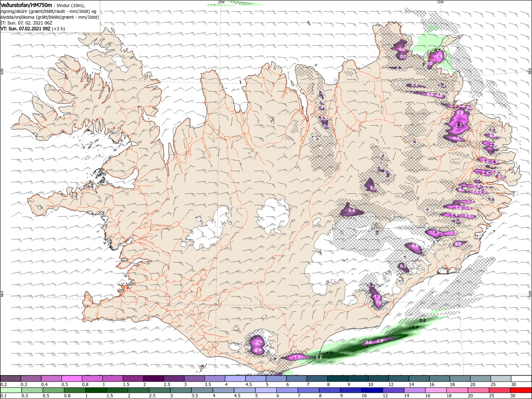Pick the 20 mm salmon pink rain swatch
The height and width of the screenshot is (399, 532).
point(479,390)
